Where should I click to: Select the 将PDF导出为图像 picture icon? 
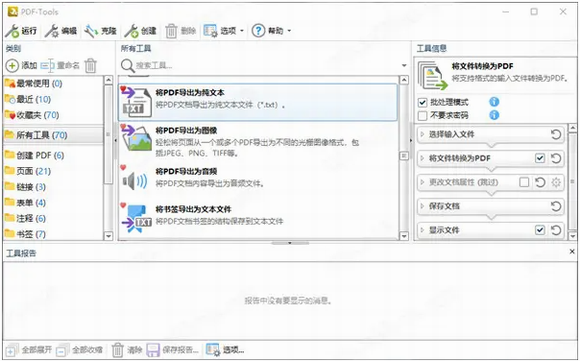pos(136,138)
